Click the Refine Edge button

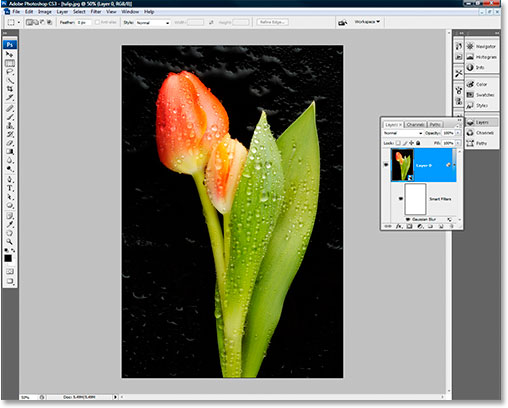272,22
